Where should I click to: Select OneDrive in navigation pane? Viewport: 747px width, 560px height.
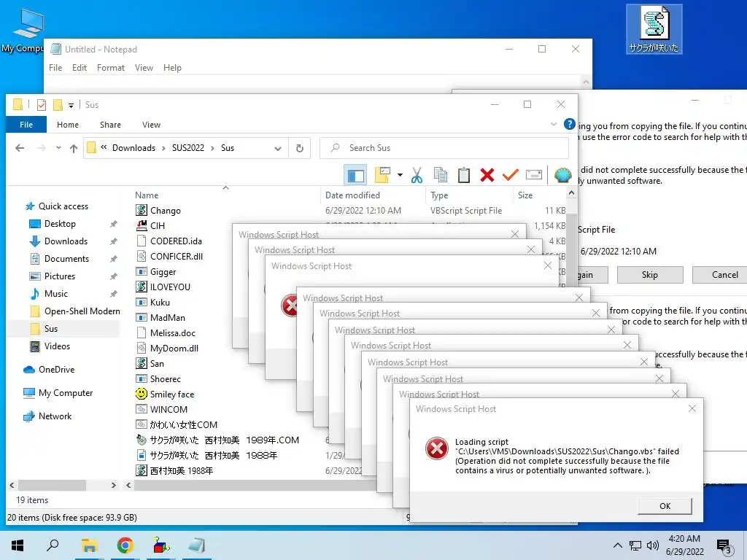tap(56, 370)
